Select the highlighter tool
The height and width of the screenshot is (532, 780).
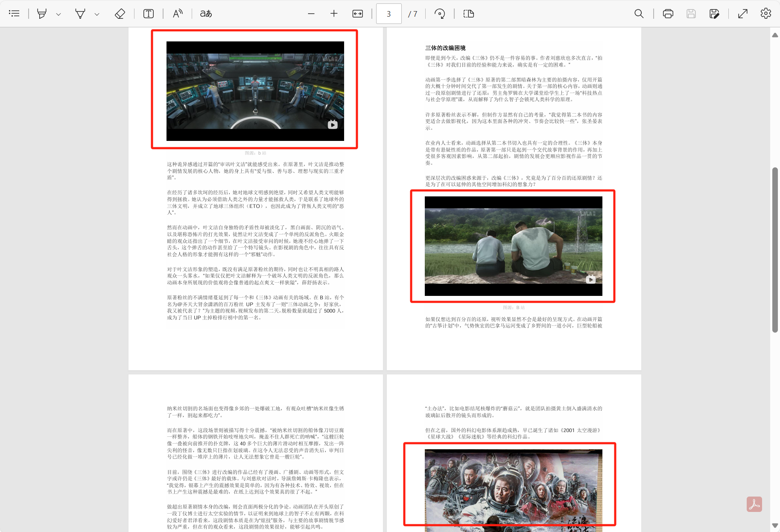41,13
